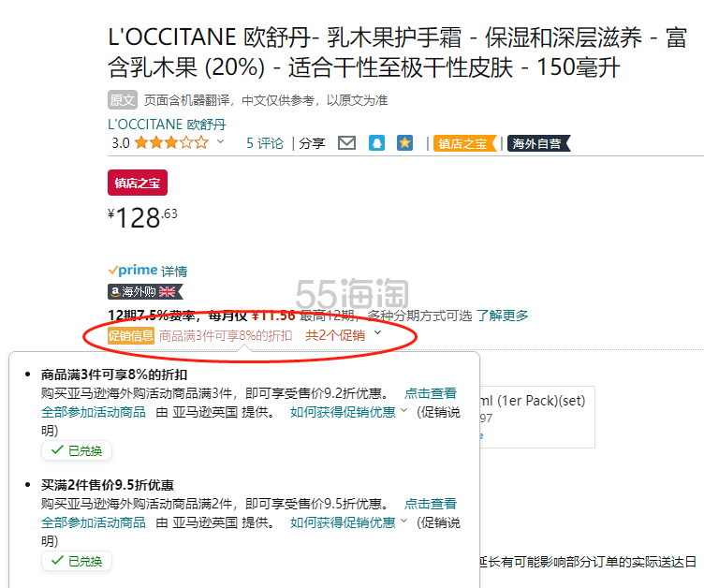Click the orange 促销信息 label
704x588 pixels.
point(131,335)
